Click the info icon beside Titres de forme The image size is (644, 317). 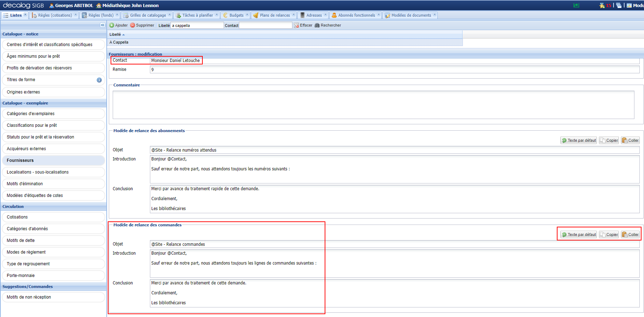pos(99,80)
